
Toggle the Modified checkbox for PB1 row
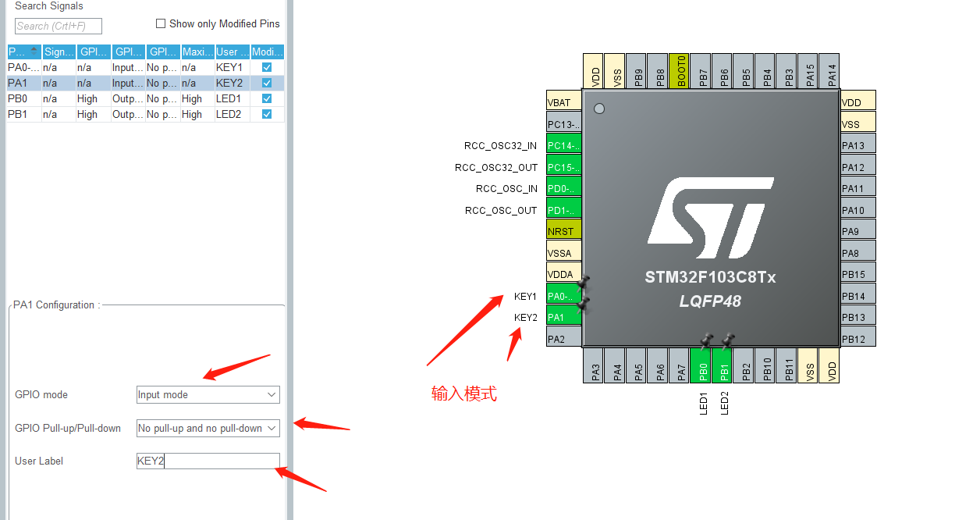tap(267, 114)
